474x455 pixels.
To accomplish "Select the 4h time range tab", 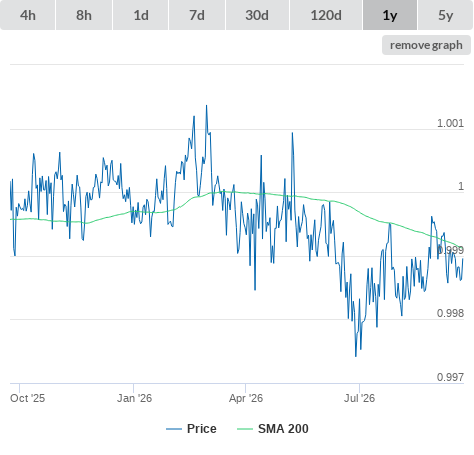I will (28, 15).
